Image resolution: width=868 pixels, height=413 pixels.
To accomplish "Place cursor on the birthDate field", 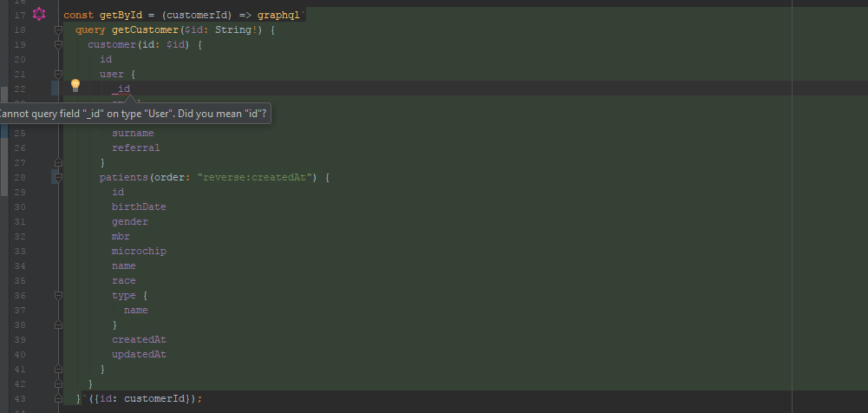I will (x=139, y=206).
